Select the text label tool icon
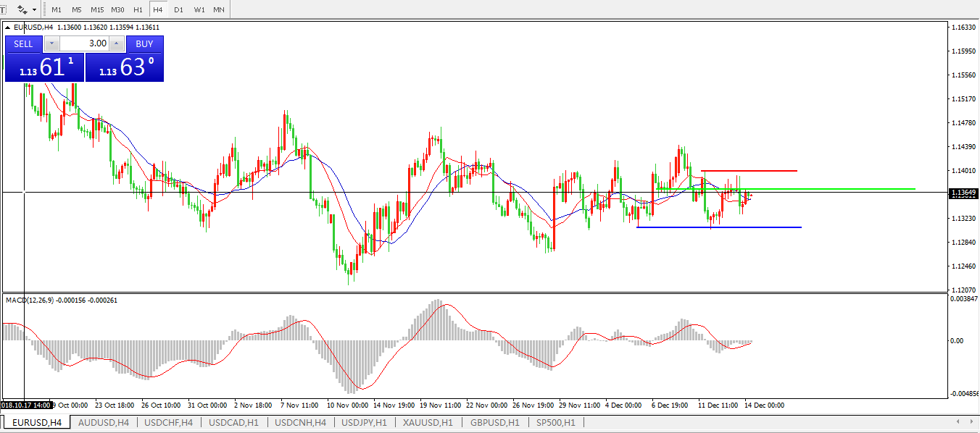Viewport: 980px width, 433px height. (3, 9)
